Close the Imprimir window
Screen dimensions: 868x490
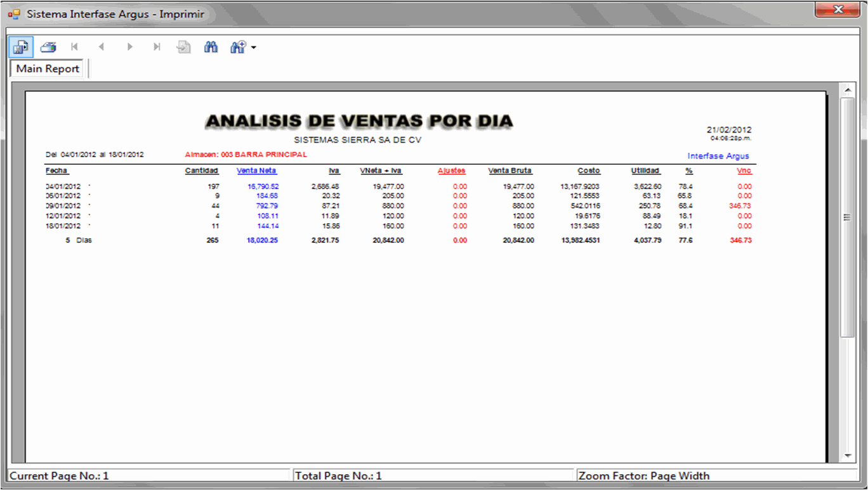(838, 9)
